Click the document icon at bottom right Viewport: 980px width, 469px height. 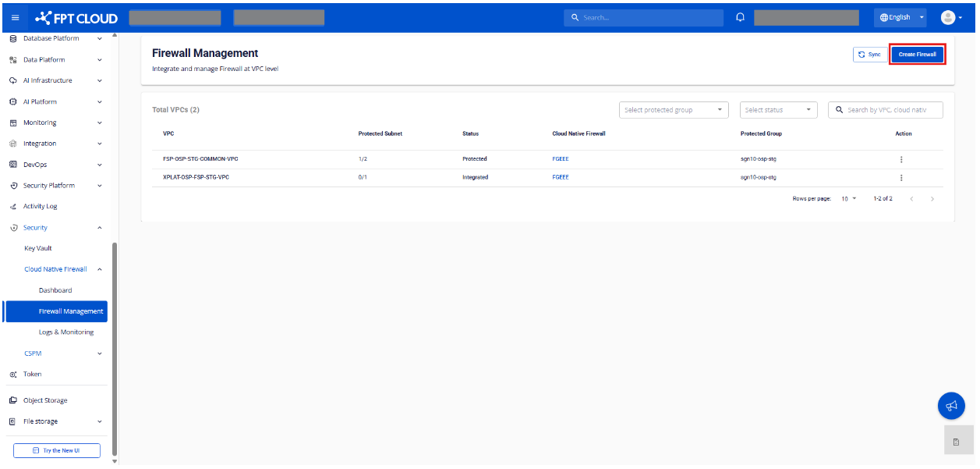point(956,442)
